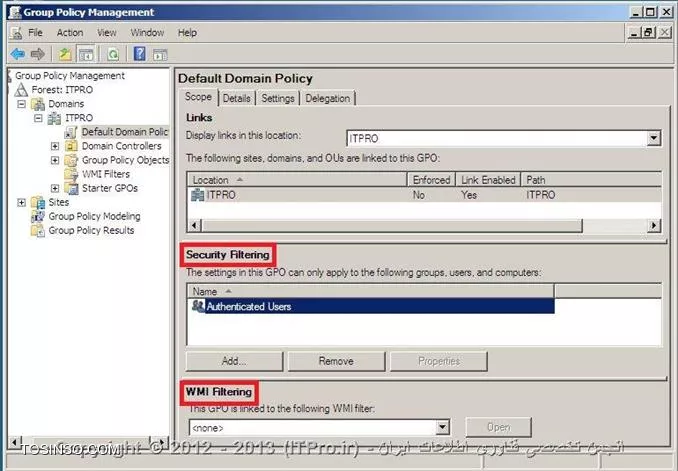678x471 pixels.
Task: Click the Enforced column header
Action: click(431, 180)
